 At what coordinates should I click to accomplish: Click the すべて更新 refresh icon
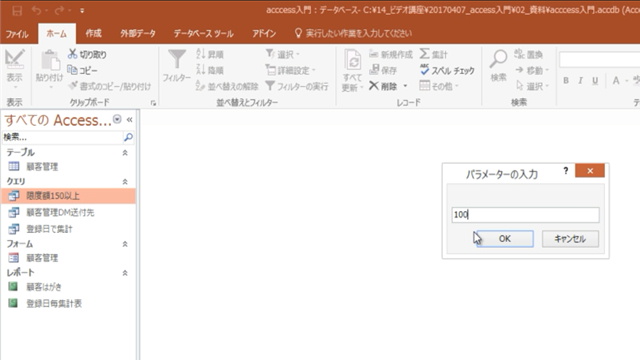[x=352, y=60]
